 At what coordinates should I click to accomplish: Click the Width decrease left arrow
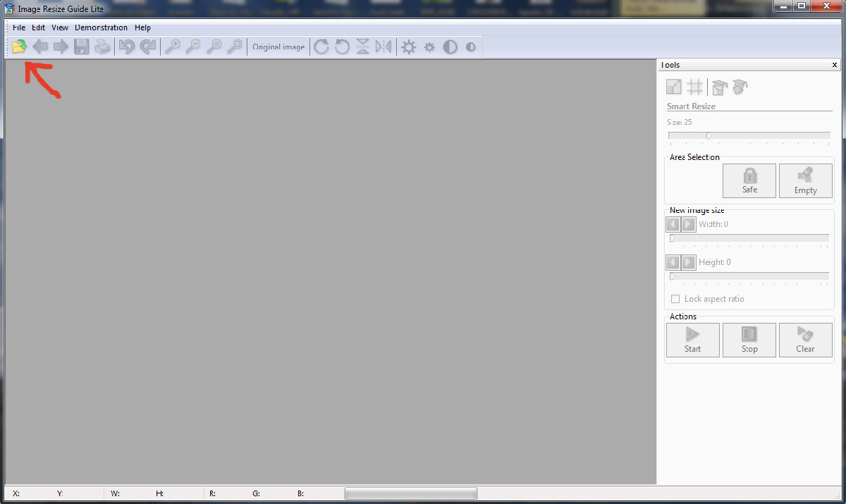[673, 224]
